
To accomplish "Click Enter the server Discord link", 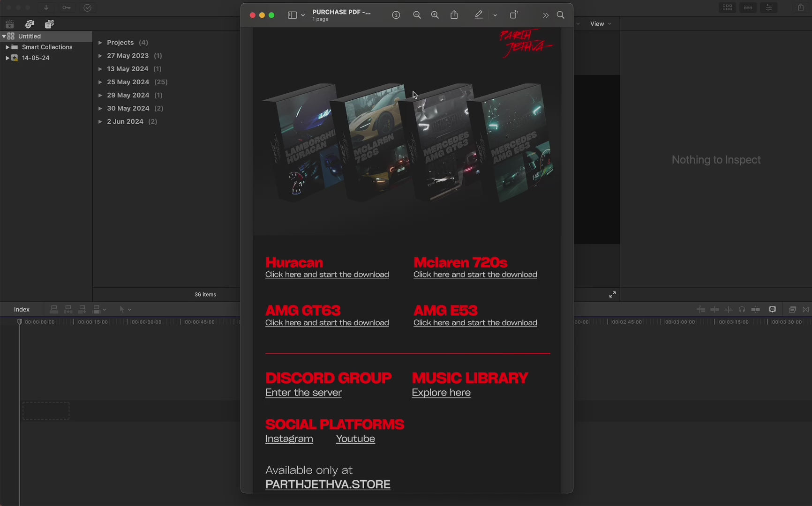I will click(x=303, y=393).
